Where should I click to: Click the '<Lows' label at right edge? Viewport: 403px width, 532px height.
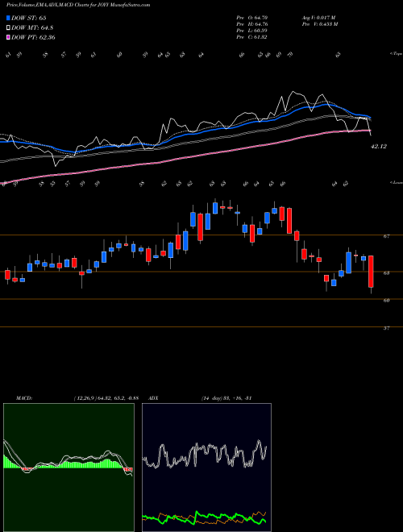tap(396, 182)
